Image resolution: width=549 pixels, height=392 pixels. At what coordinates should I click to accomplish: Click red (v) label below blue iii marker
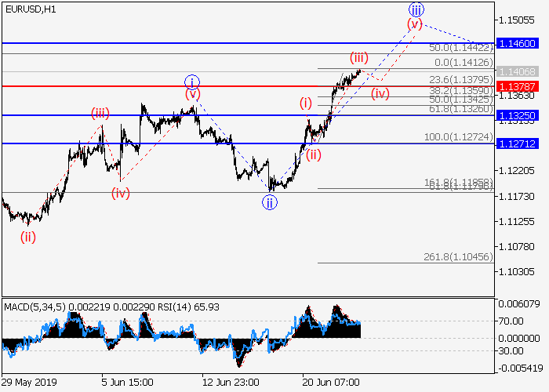[414, 24]
